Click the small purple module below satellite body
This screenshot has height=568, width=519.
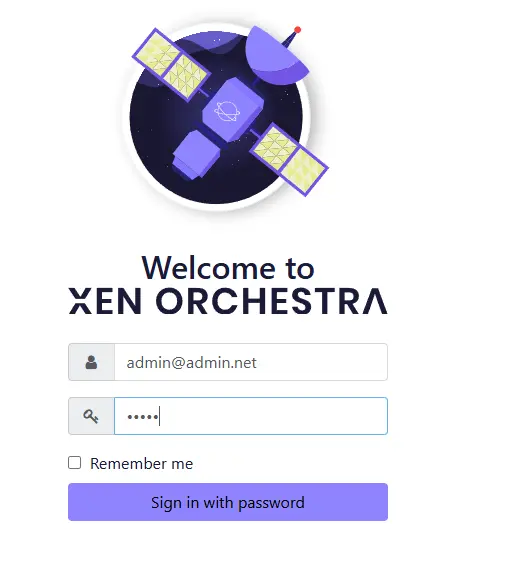click(x=196, y=156)
